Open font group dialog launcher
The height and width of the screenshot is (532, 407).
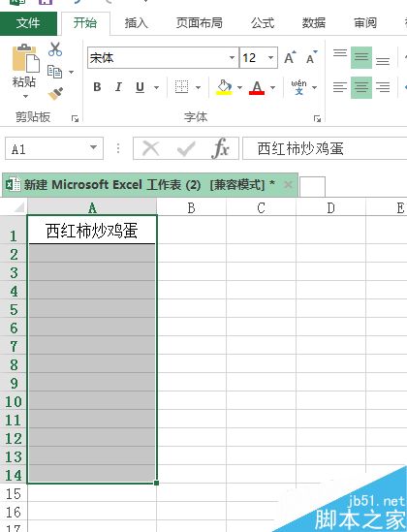click(x=317, y=118)
